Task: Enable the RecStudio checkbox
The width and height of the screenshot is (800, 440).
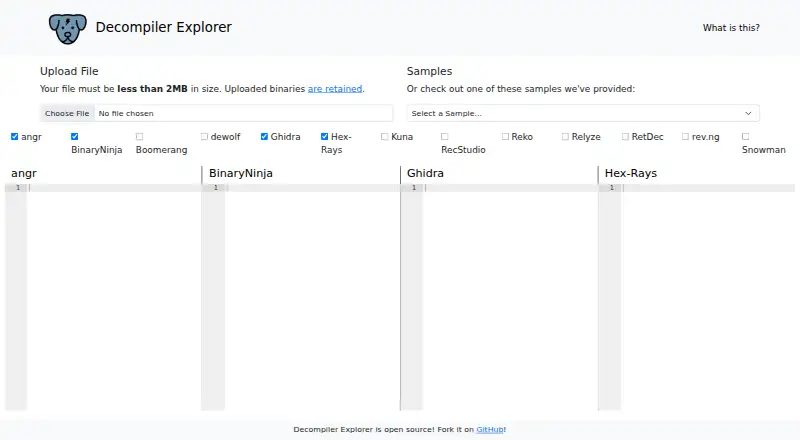Action: [x=445, y=136]
